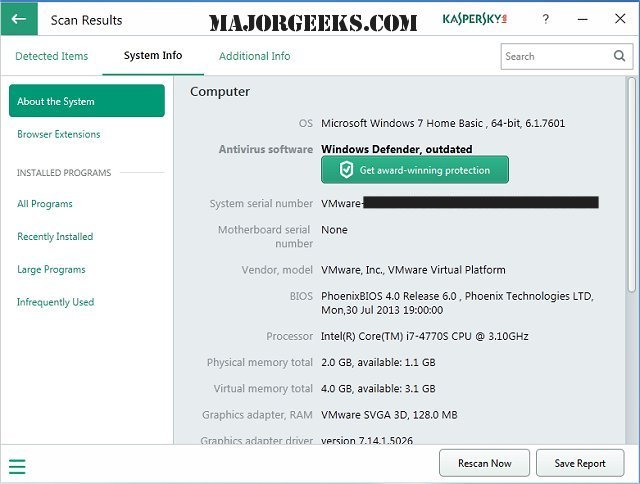
Task: Show All Programs list
Action: pyautogui.click(x=45, y=204)
